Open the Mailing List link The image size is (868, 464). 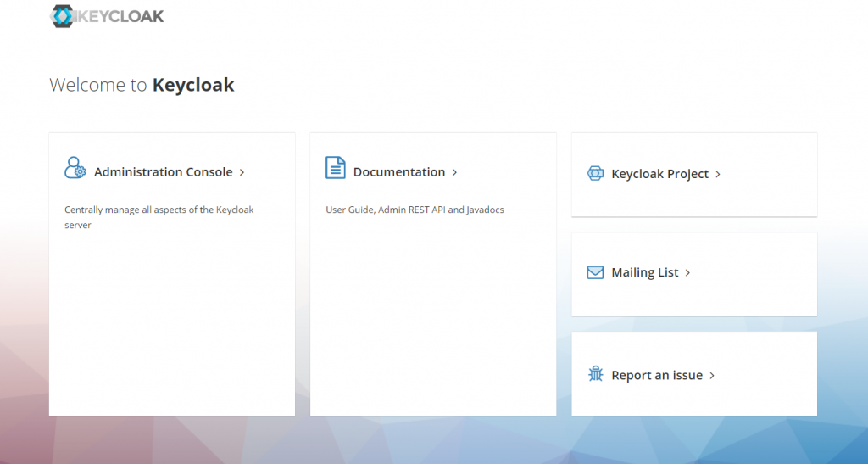pos(645,272)
